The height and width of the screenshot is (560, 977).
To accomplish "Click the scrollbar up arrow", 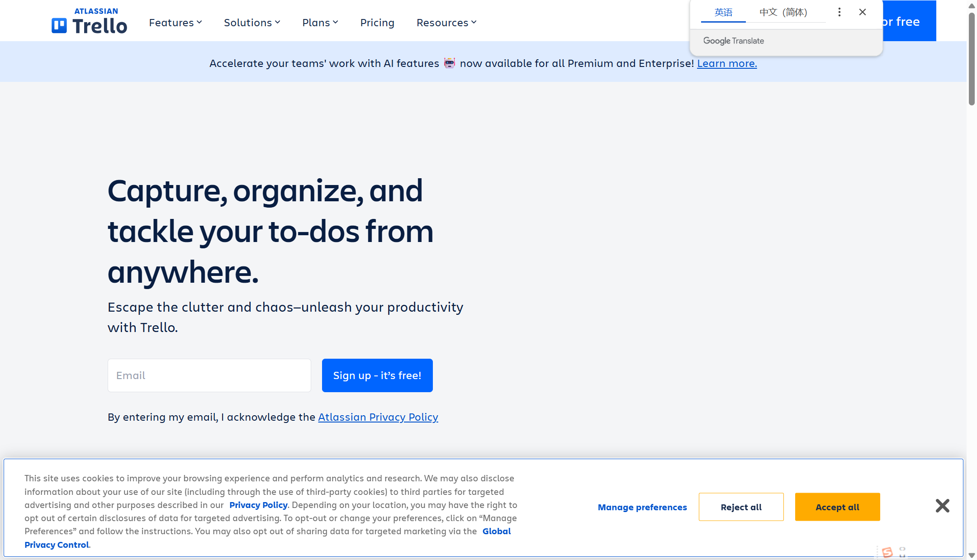I will [x=972, y=6].
